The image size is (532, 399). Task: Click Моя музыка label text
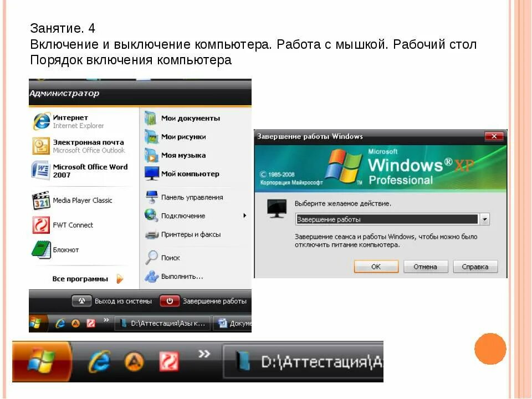(x=183, y=155)
